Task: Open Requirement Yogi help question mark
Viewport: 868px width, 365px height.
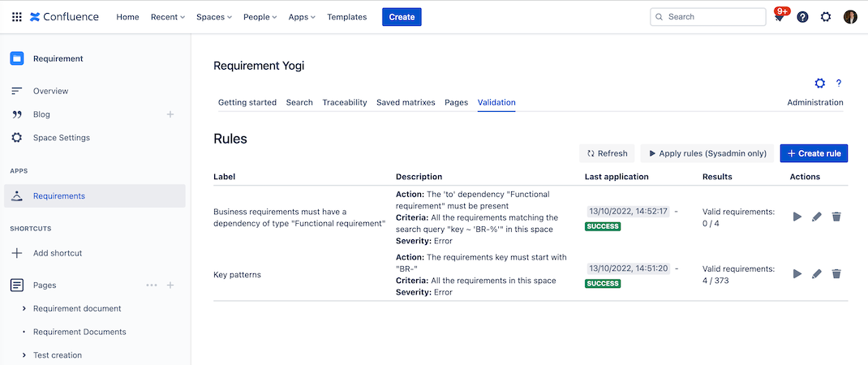Action: (x=839, y=83)
